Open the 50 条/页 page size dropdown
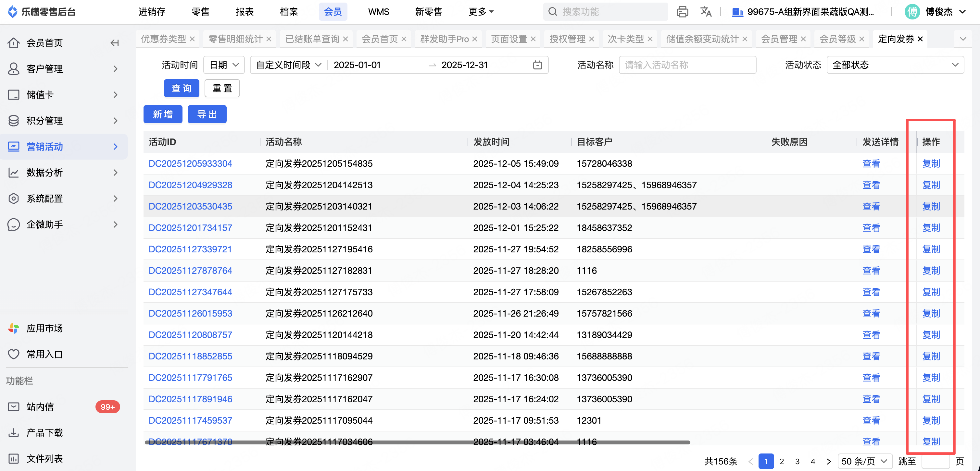The image size is (980, 471). (x=864, y=461)
